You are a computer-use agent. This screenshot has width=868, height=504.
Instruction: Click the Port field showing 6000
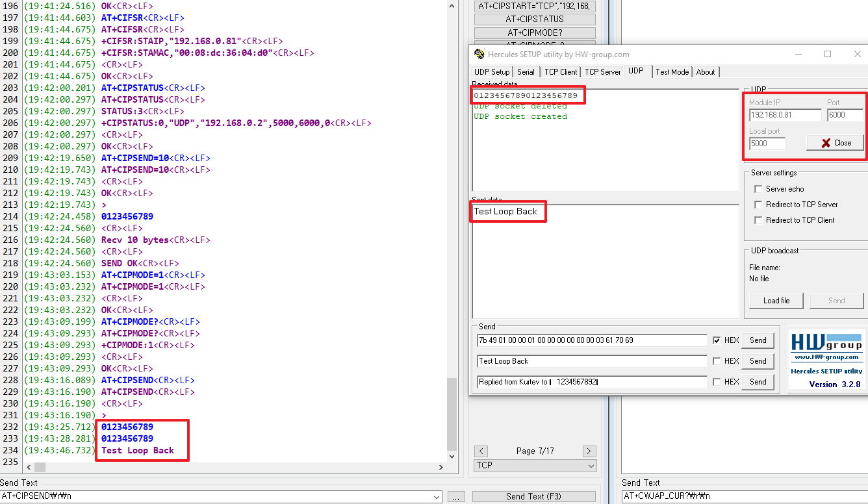pos(845,115)
